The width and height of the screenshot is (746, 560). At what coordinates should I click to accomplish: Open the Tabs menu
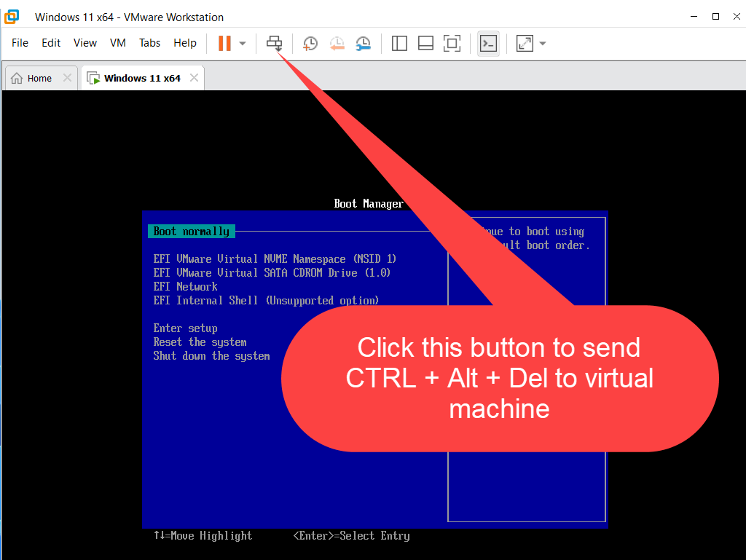tap(149, 43)
